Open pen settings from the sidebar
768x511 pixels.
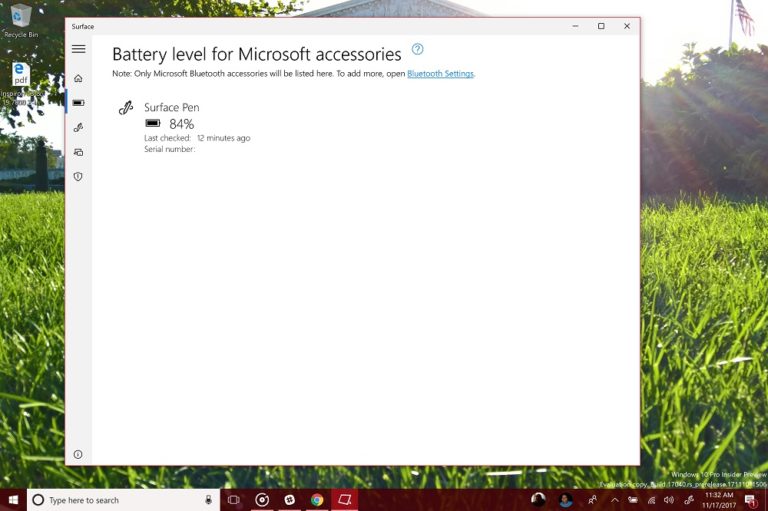click(78, 127)
